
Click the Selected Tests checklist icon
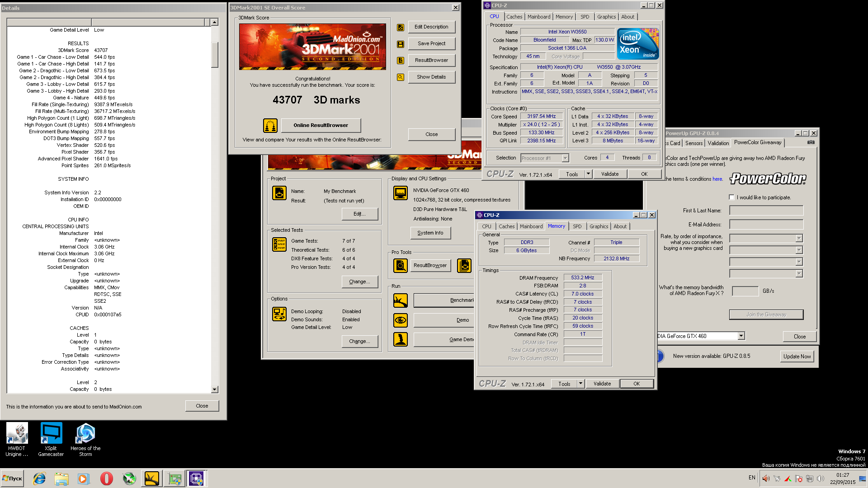pos(279,244)
